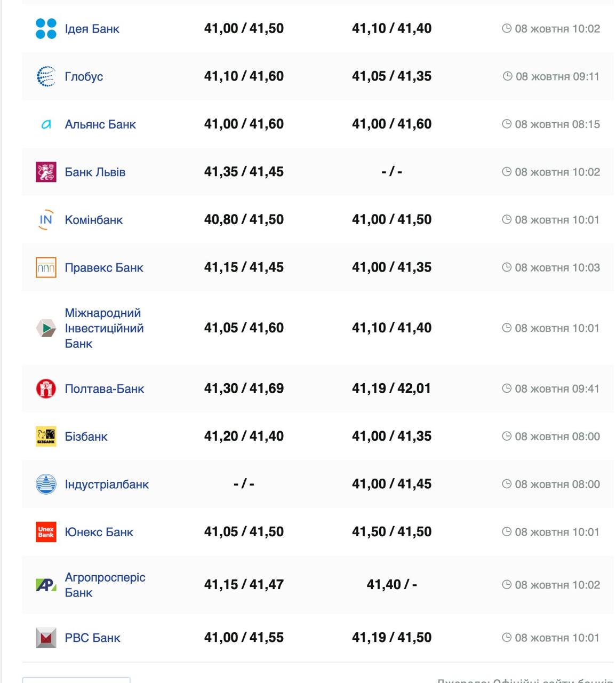Open the Глобус bank link
The height and width of the screenshot is (683, 616).
pyautogui.click(x=84, y=76)
